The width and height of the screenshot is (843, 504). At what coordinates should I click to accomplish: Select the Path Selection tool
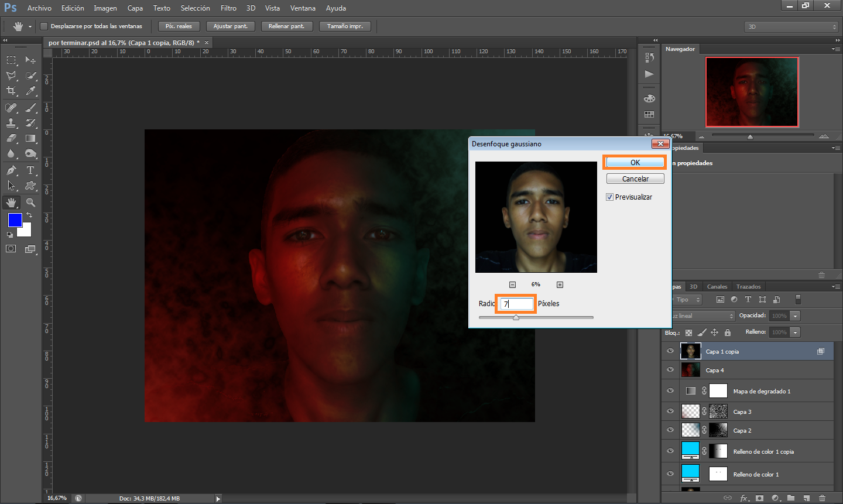(11, 186)
